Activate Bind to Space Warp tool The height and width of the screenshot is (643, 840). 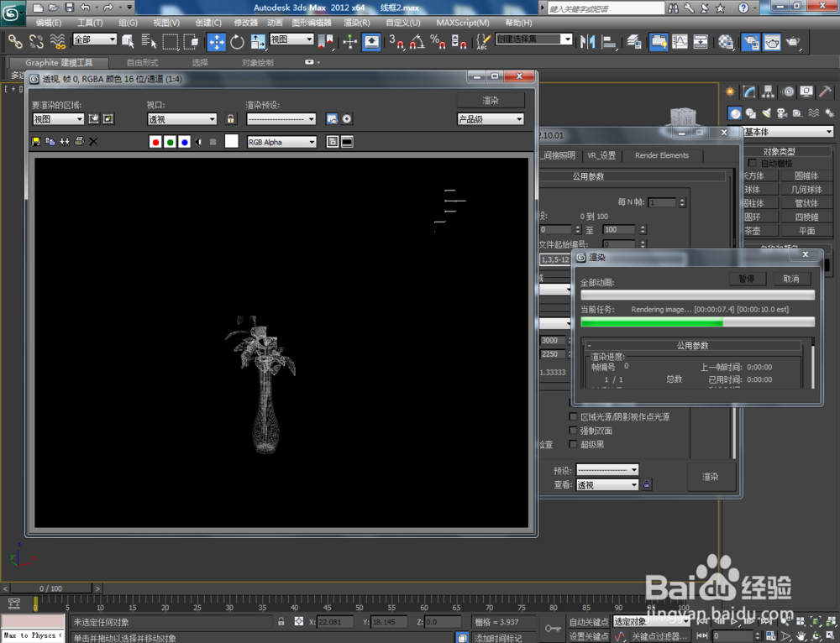point(57,42)
